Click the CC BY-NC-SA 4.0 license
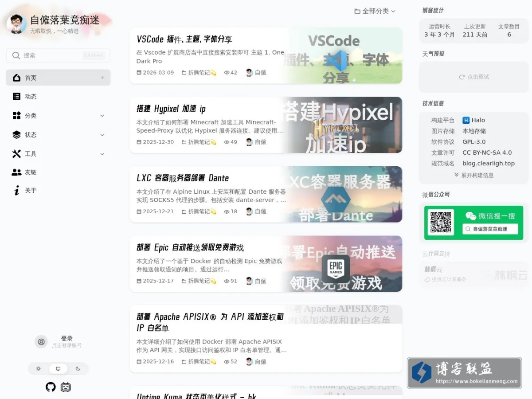 pos(487,153)
